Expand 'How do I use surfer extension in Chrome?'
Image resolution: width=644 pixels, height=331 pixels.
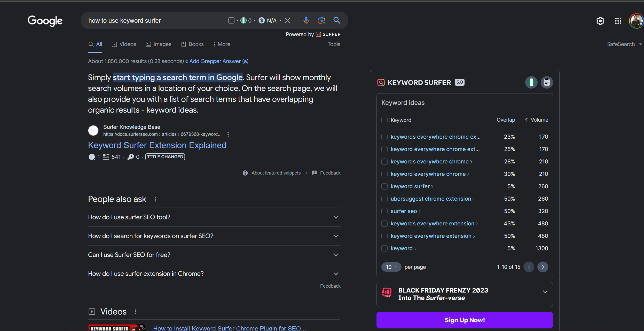(214, 274)
